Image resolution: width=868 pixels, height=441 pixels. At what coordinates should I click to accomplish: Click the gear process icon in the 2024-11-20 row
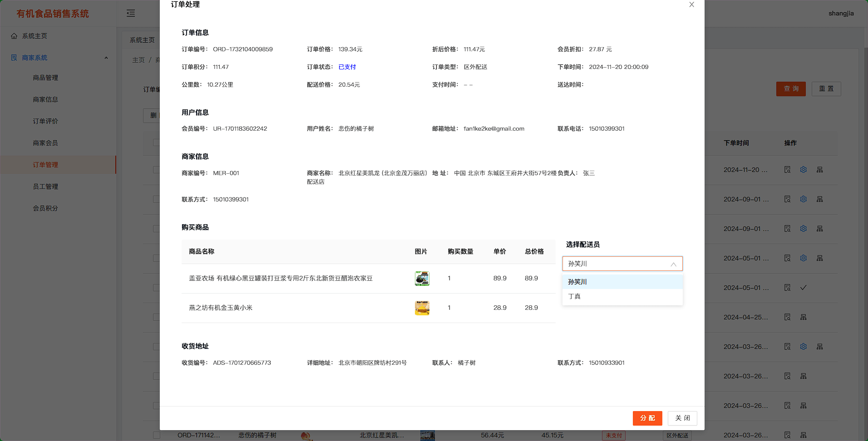click(x=803, y=170)
